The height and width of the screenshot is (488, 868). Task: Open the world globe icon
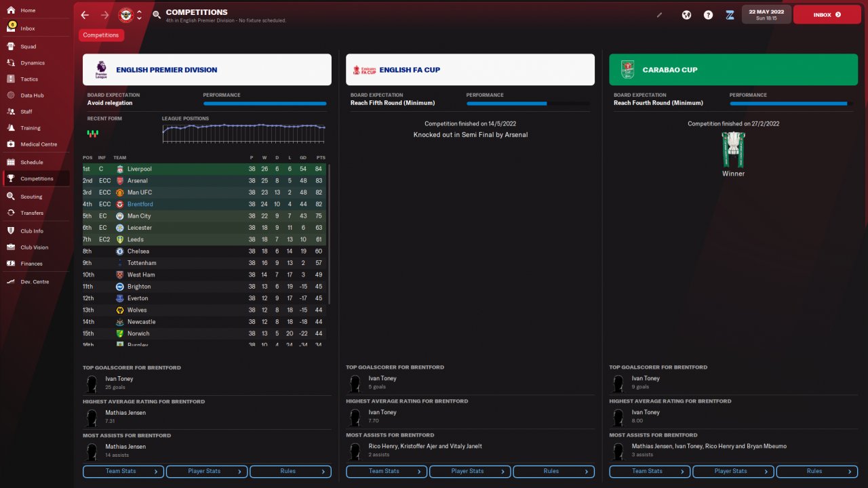(x=686, y=14)
